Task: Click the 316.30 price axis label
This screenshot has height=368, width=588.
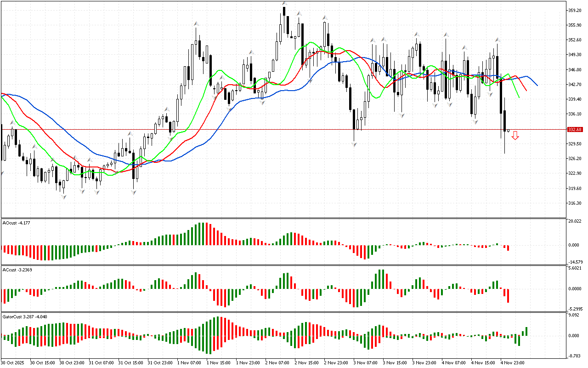Action: pos(575,203)
